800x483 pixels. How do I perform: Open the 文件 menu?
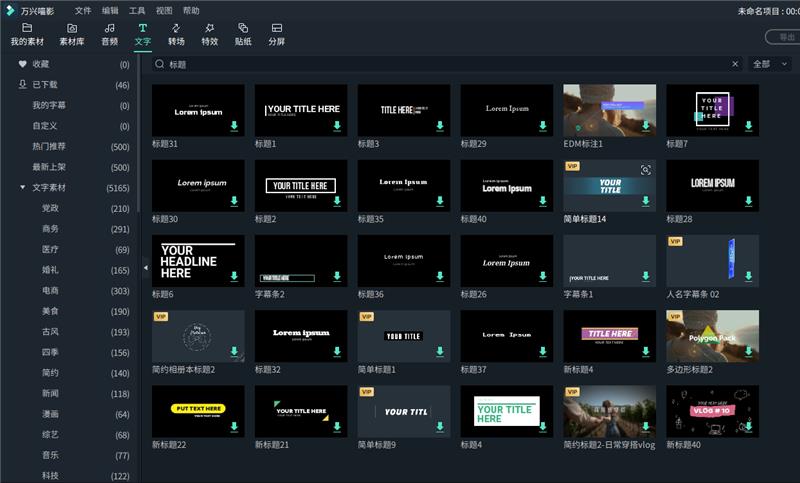point(83,11)
